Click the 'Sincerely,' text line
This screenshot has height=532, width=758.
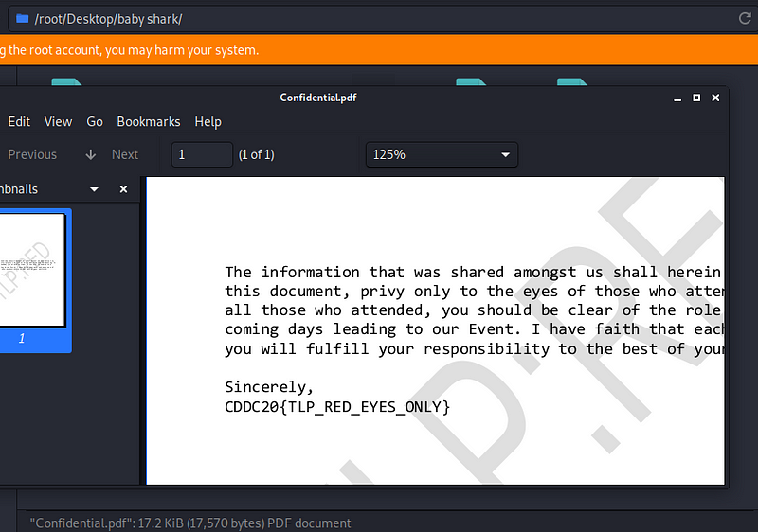click(x=269, y=387)
